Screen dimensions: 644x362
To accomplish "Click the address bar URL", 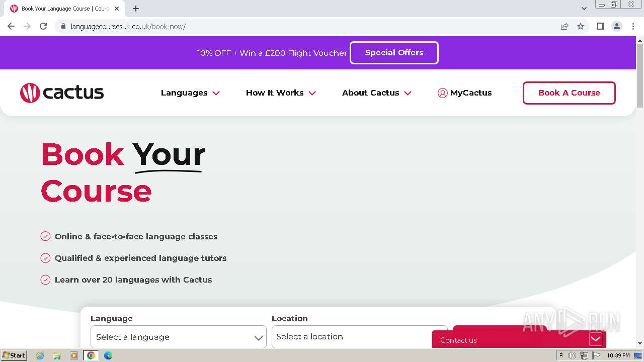I will [128, 27].
